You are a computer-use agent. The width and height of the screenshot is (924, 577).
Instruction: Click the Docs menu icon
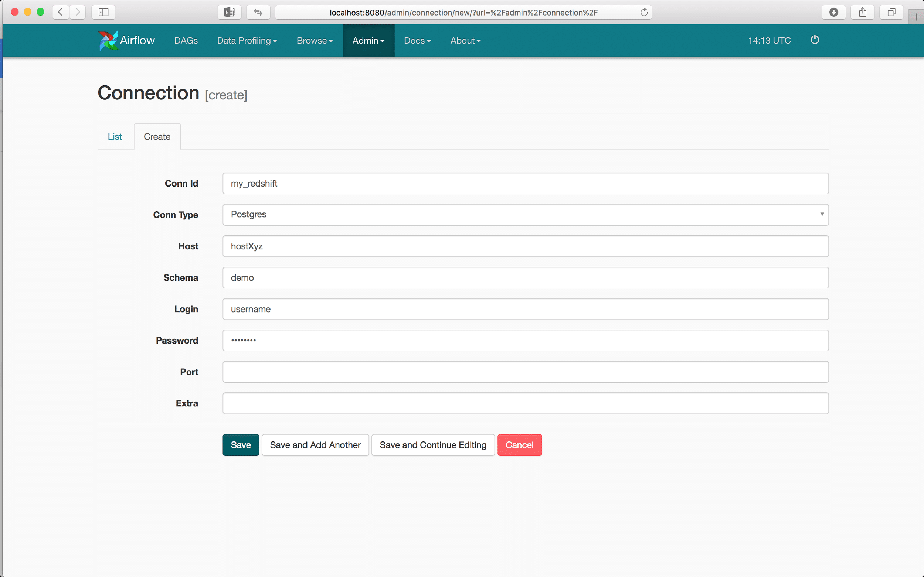click(417, 41)
